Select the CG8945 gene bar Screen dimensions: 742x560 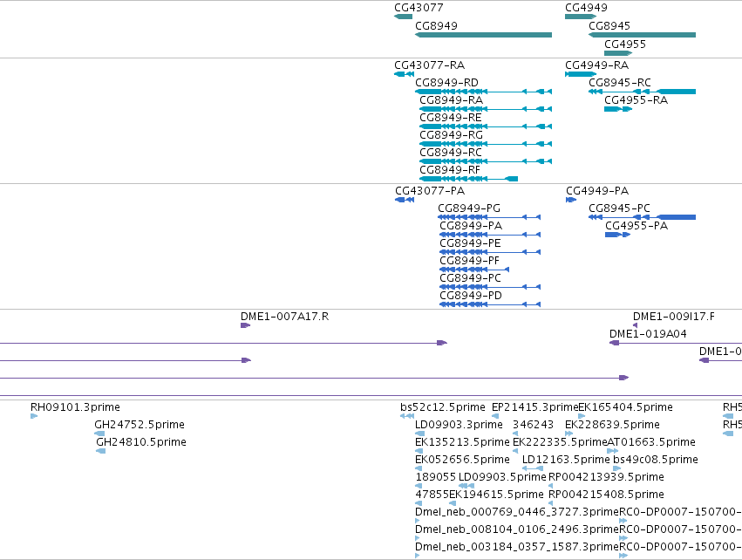(x=642, y=35)
